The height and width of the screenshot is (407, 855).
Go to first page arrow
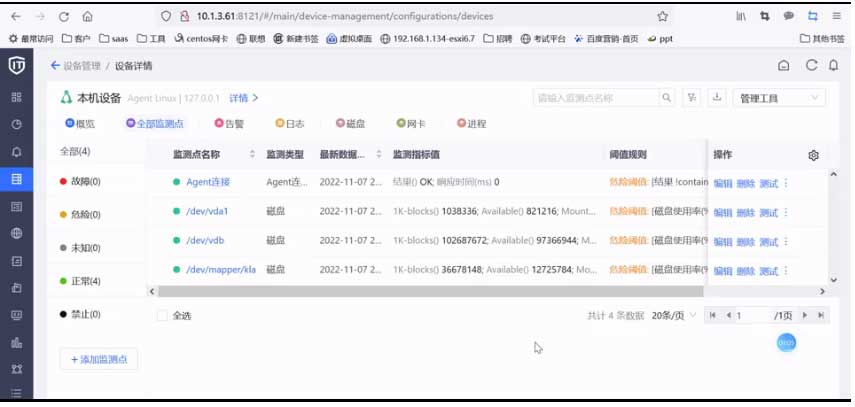pos(713,315)
